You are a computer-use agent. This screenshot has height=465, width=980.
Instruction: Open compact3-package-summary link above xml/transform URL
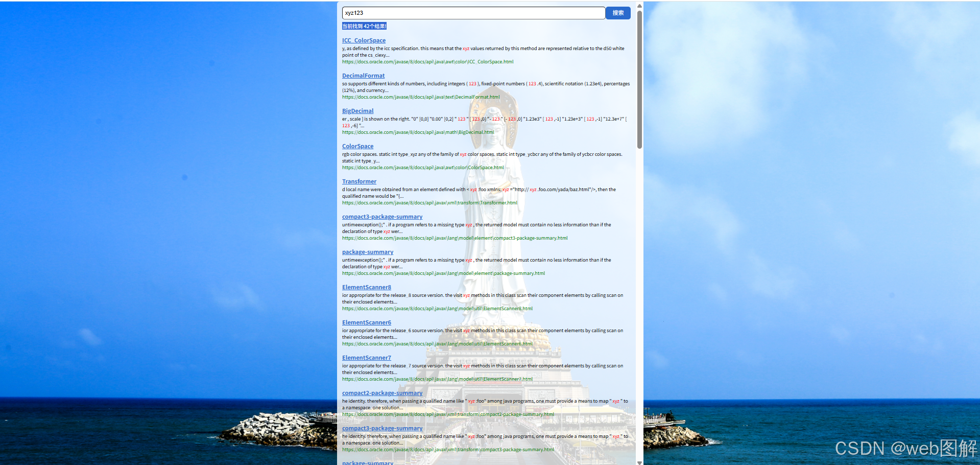click(382, 428)
